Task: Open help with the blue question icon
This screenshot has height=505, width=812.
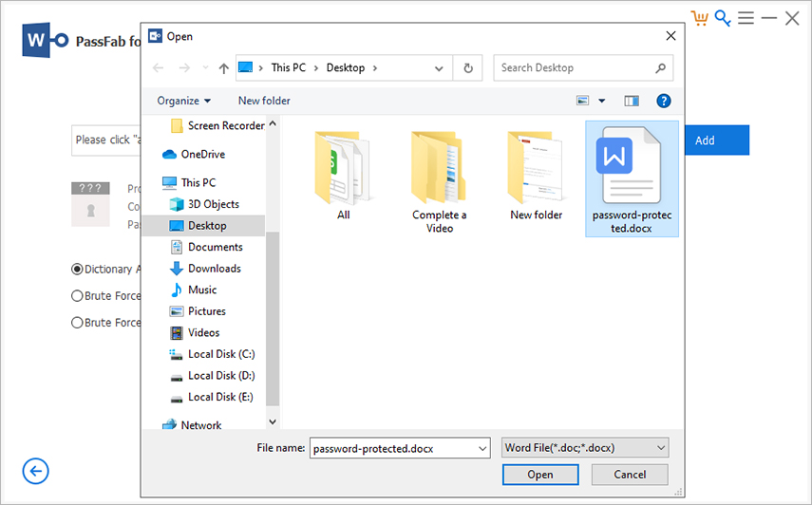Action: 664,101
